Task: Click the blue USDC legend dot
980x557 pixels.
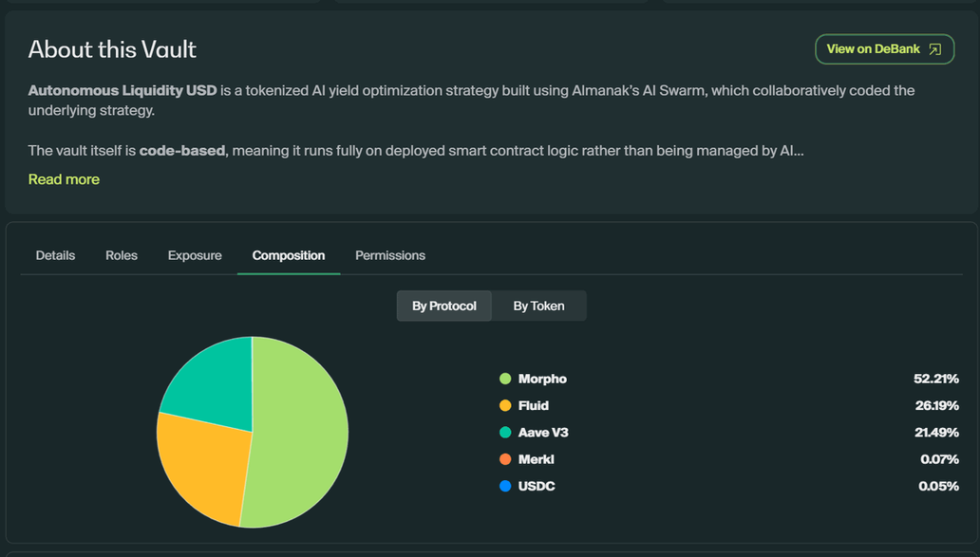Action: coord(505,486)
